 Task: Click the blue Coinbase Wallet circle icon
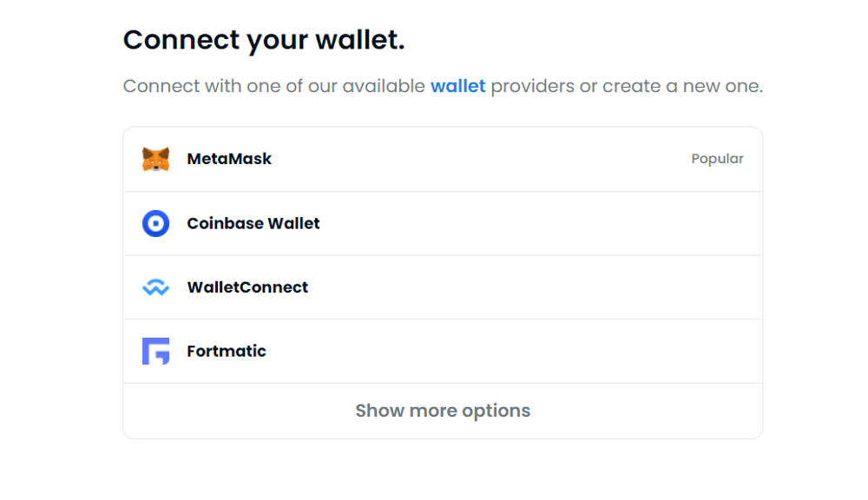(x=156, y=223)
